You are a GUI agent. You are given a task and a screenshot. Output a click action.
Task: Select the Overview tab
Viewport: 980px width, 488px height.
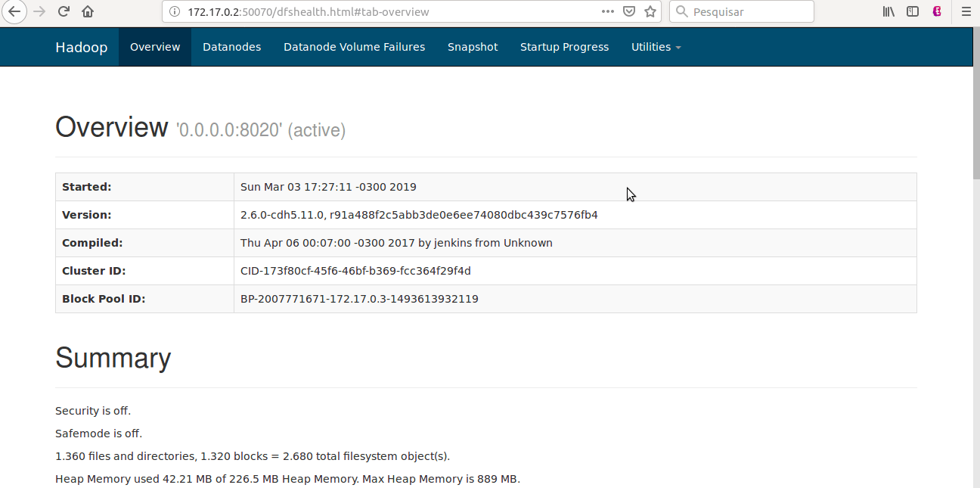tap(155, 47)
